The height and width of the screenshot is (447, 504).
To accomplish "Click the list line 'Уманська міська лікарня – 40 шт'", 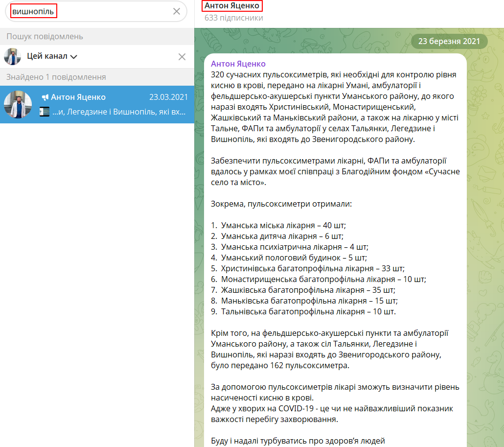I will [278, 225].
